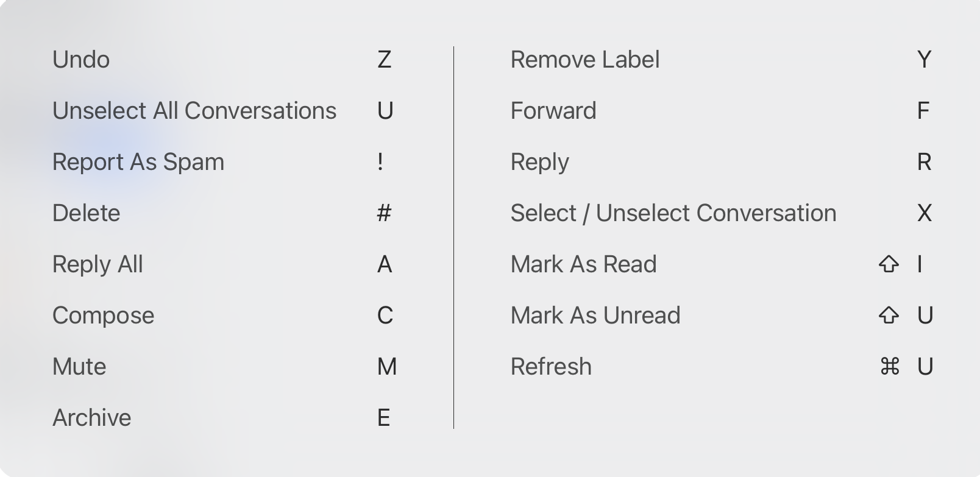The image size is (980, 477).
Task: Click Select / Unselect Conversation
Action: click(673, 213)
